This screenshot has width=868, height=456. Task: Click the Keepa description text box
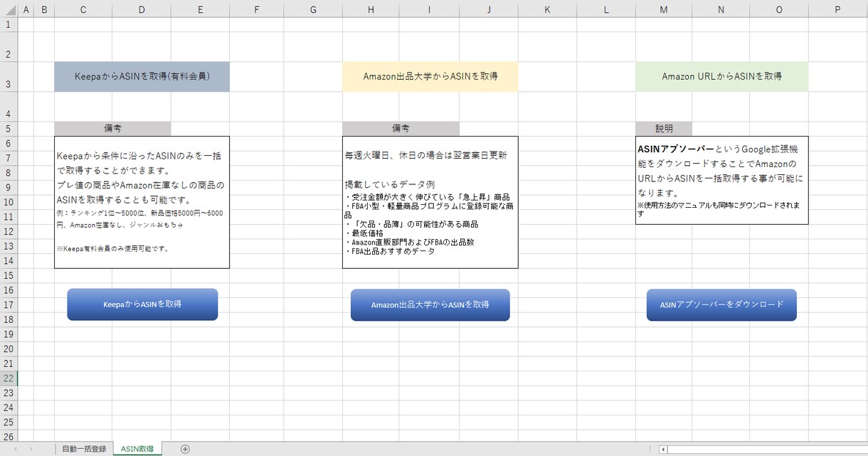click(142, 202)
